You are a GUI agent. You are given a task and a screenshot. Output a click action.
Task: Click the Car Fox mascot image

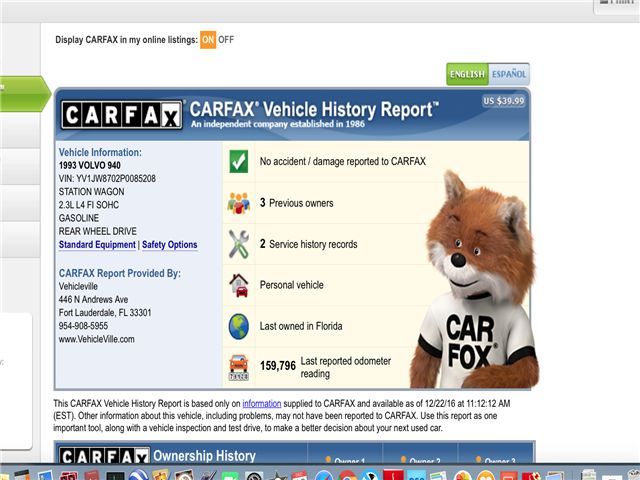[x=476, y=282]
